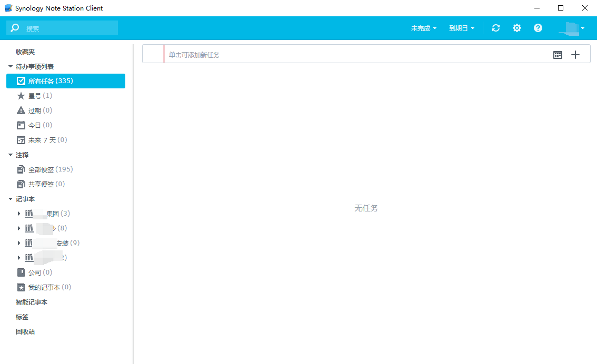Open the 公司 (0) notebook
The height and width of the screenshot is (364, 597).
click(40, 272)
